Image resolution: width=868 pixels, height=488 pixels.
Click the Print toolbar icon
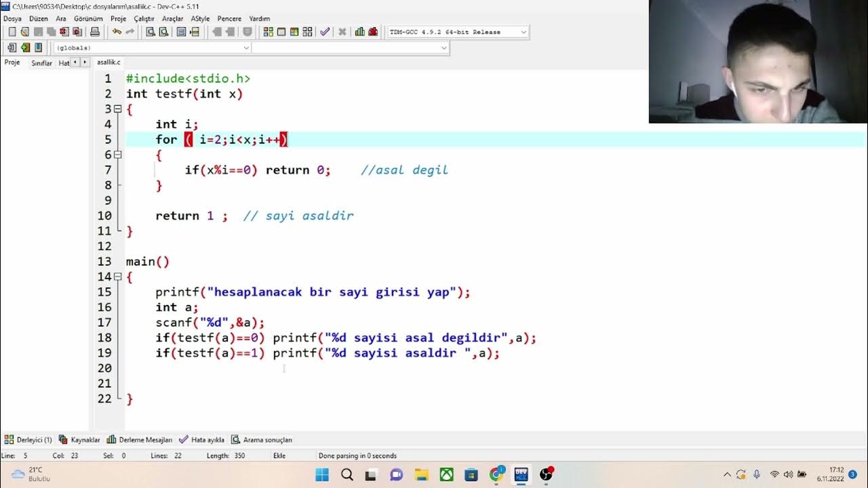click(95, 32)
